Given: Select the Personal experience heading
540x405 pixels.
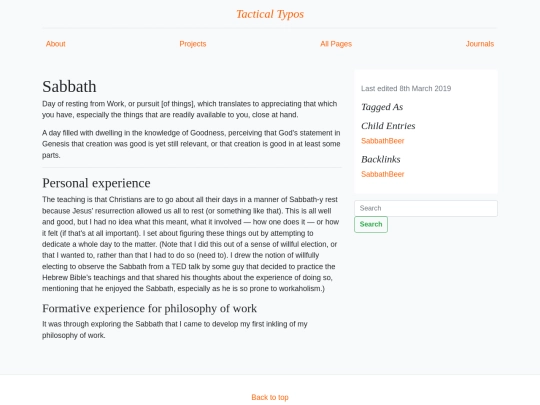Looking at the screenshot, I should click(96, 183).
